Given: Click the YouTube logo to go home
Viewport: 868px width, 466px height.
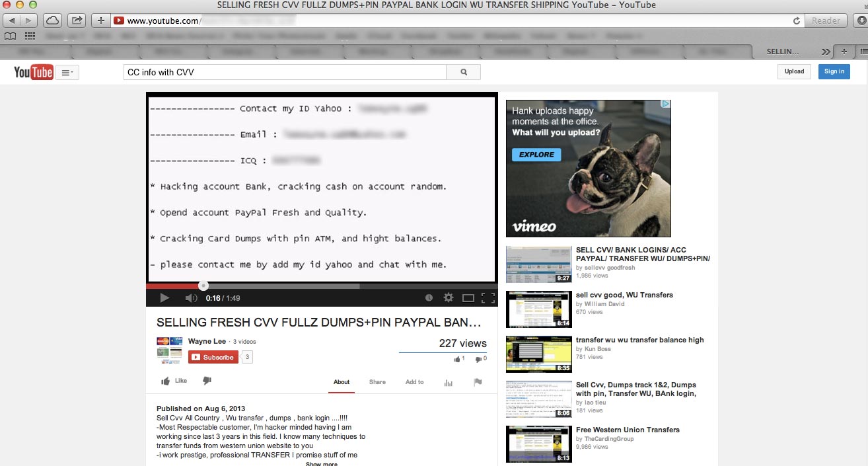Looking at the screenshot, I should tap(33, 72).
